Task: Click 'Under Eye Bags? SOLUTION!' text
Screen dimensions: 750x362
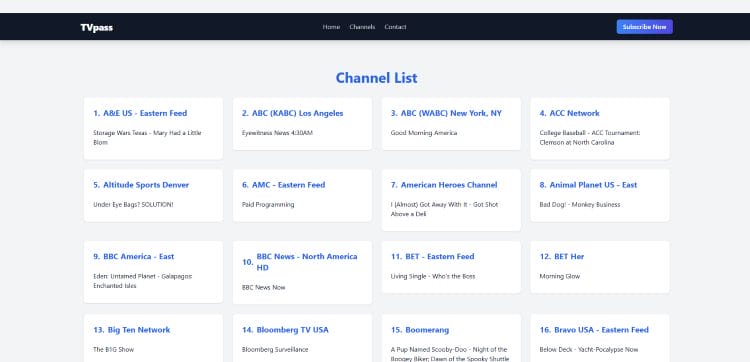Action: click(x=133, y=205)
